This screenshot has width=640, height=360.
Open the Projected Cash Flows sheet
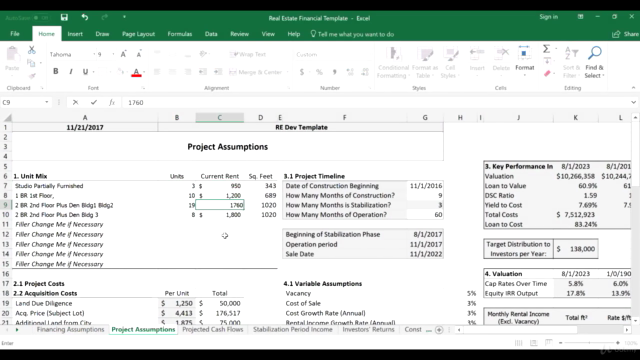pyautogui.click(x=213, y=329)
